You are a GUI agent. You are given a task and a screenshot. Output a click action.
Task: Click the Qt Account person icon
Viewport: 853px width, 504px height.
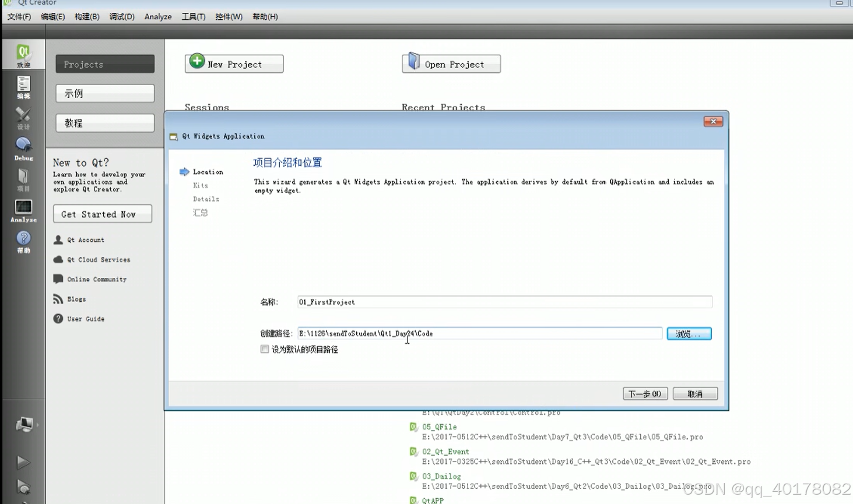click(58, 239)
